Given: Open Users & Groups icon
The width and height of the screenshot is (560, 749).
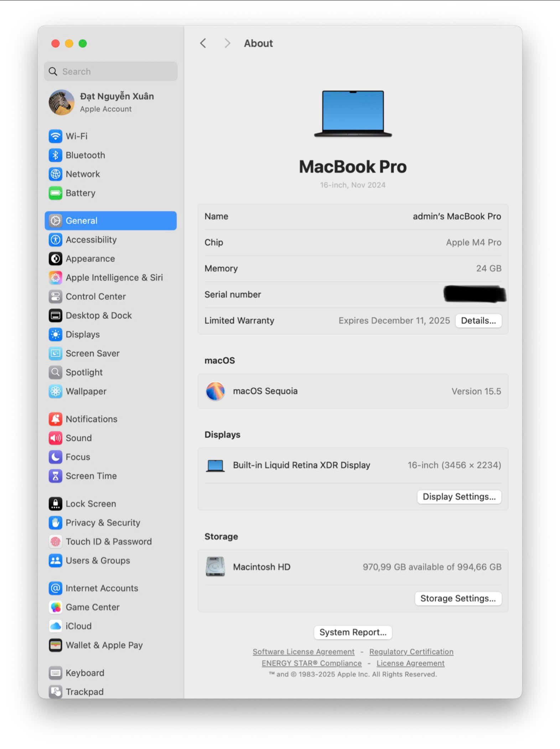Looking at the screenshot, I should coord(55,560).
